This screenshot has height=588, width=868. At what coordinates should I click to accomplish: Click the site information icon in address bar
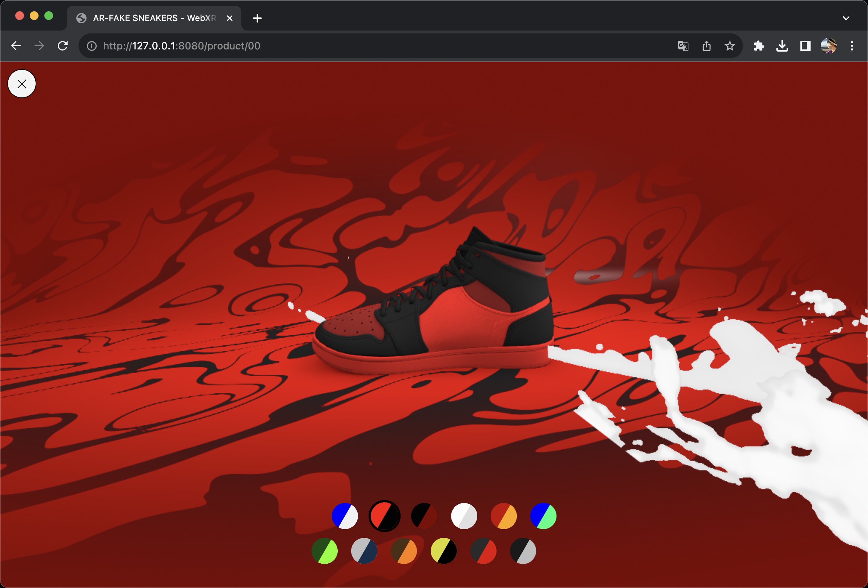point(92,46)
